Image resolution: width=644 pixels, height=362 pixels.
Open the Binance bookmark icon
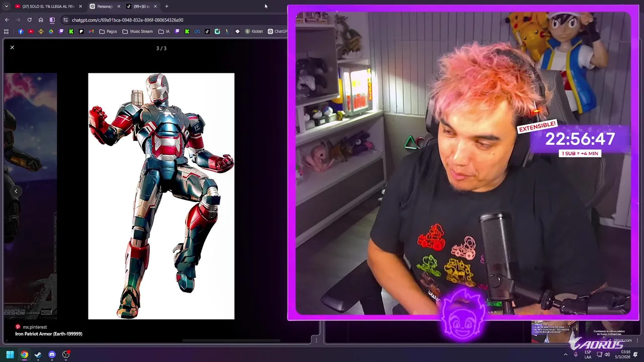tap(41, 31)
